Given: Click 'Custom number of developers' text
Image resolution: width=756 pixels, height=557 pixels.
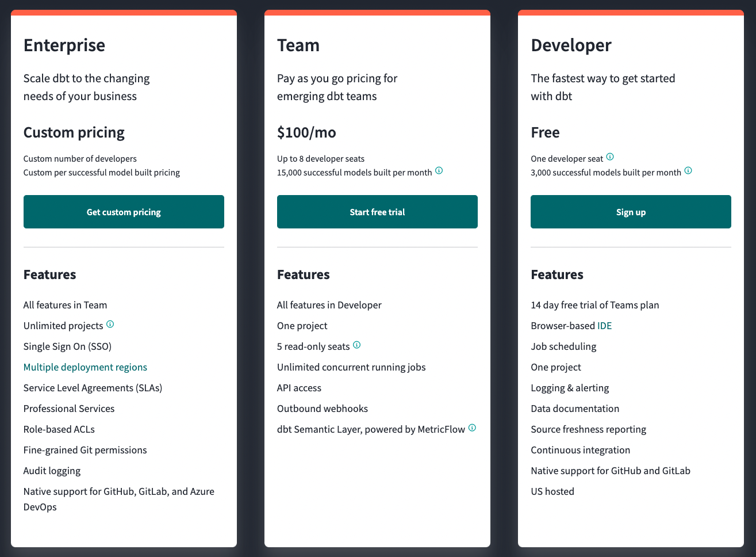Looking at the screenshot, I should coord(80,159).
